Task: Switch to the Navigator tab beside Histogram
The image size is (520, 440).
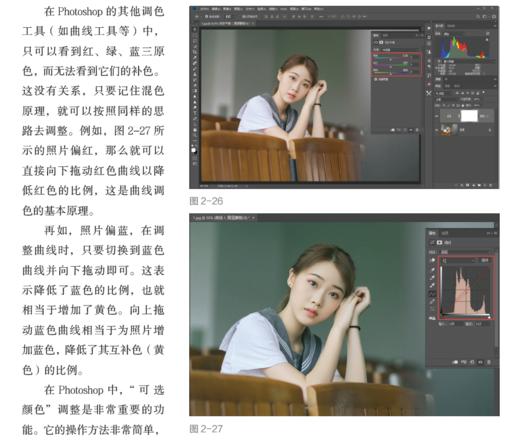Action: pyautogui.click(x=451, y=26)
